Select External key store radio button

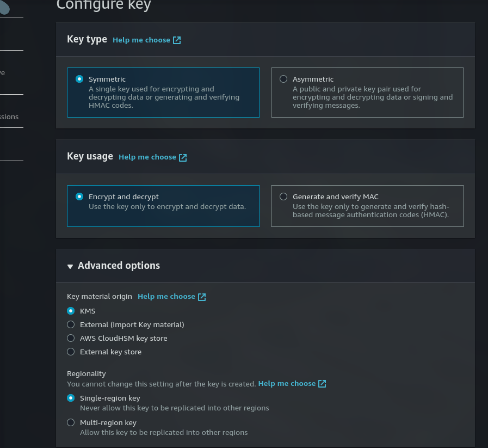(71, 352)
